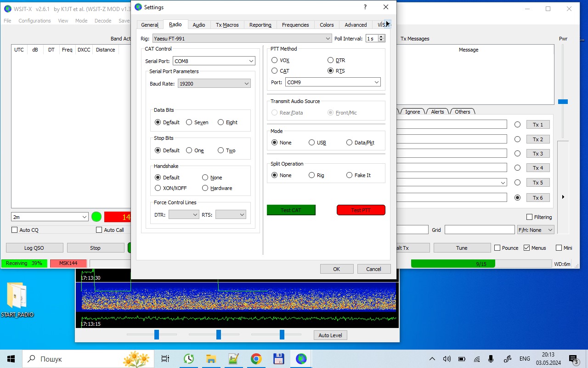Open the Serial Port COM8 dropdown
This screenshot has width=588, height=368.
[214, 61]
